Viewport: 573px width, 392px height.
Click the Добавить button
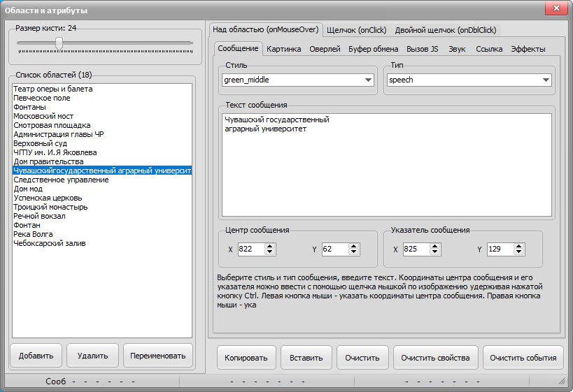point(36,356)
